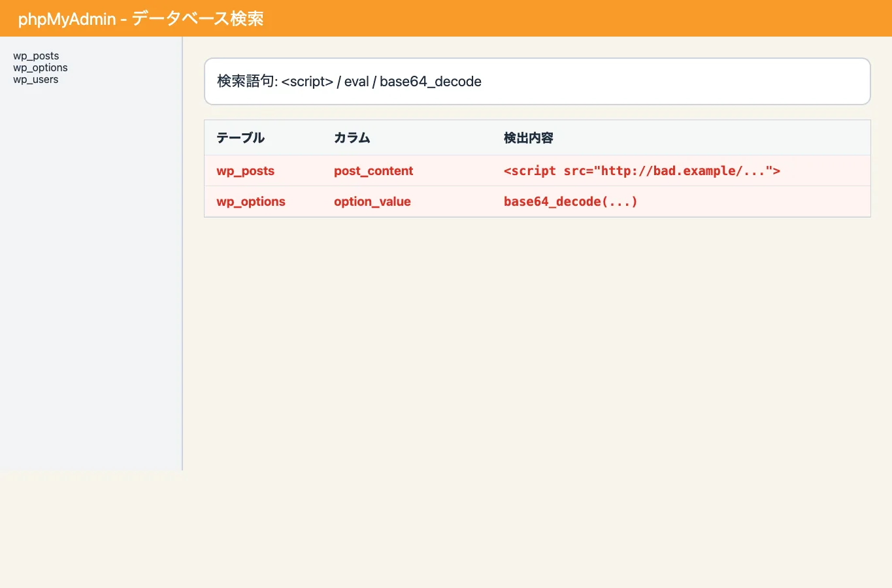892x588 pixels.
Task: Select the option_value column cell
Action: click(372, 202)
